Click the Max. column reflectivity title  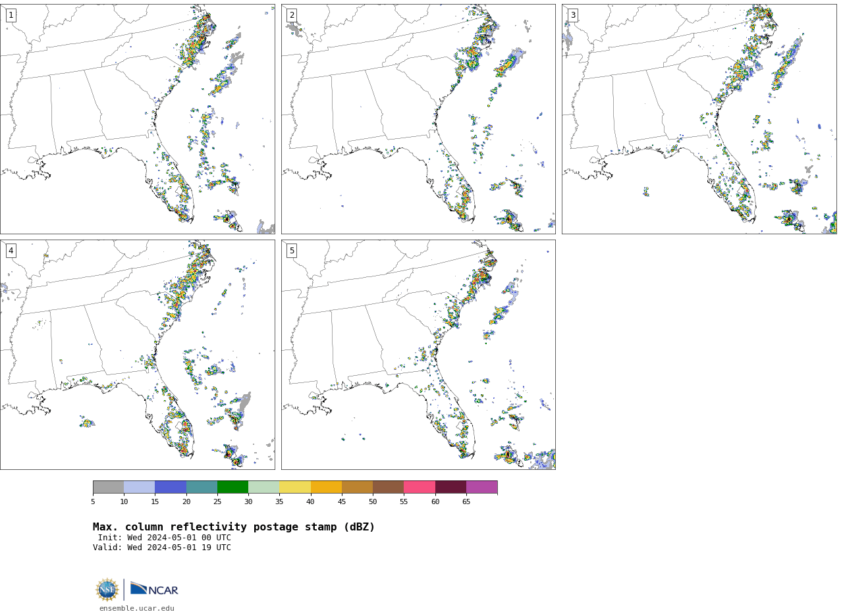pos(234,527)
